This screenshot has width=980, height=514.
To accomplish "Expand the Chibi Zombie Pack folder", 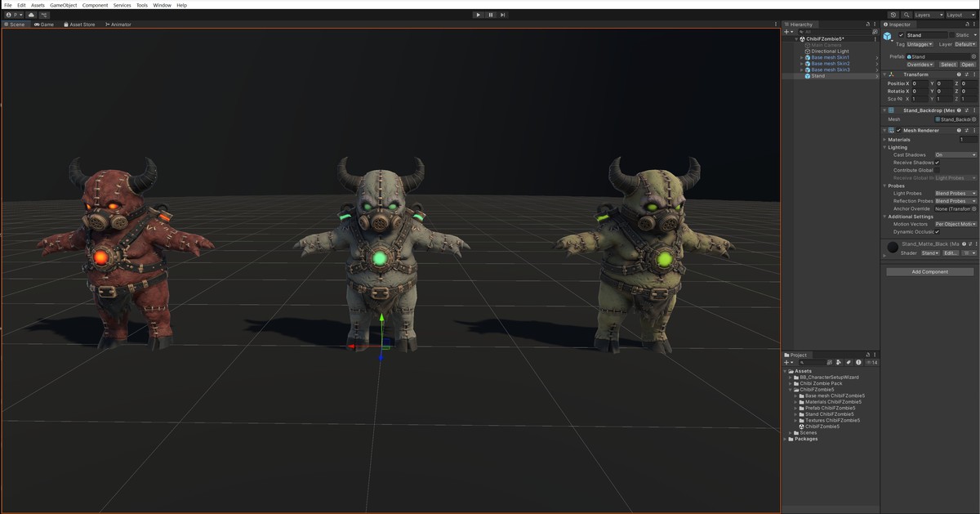I will [x=791, y=383].
